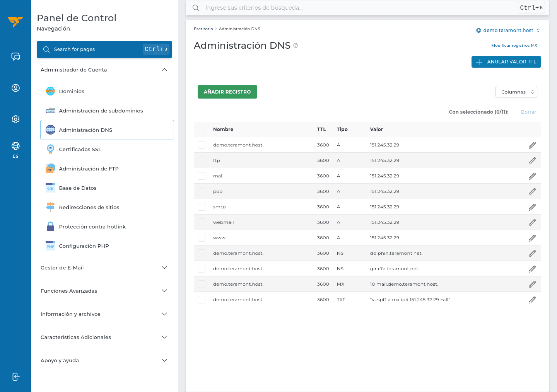Edit the MX record pencil icon
The width and height of the screenshot is (557, 392).
point(532,284)
